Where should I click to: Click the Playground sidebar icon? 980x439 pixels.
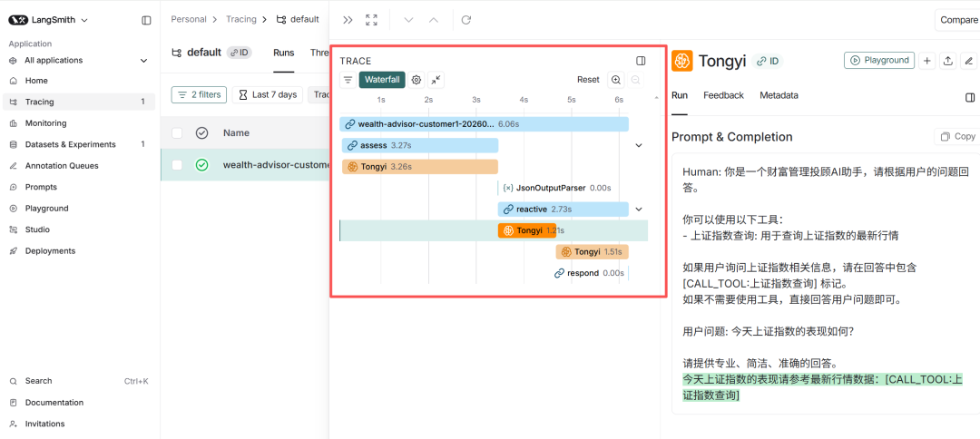tap(14, 209)
